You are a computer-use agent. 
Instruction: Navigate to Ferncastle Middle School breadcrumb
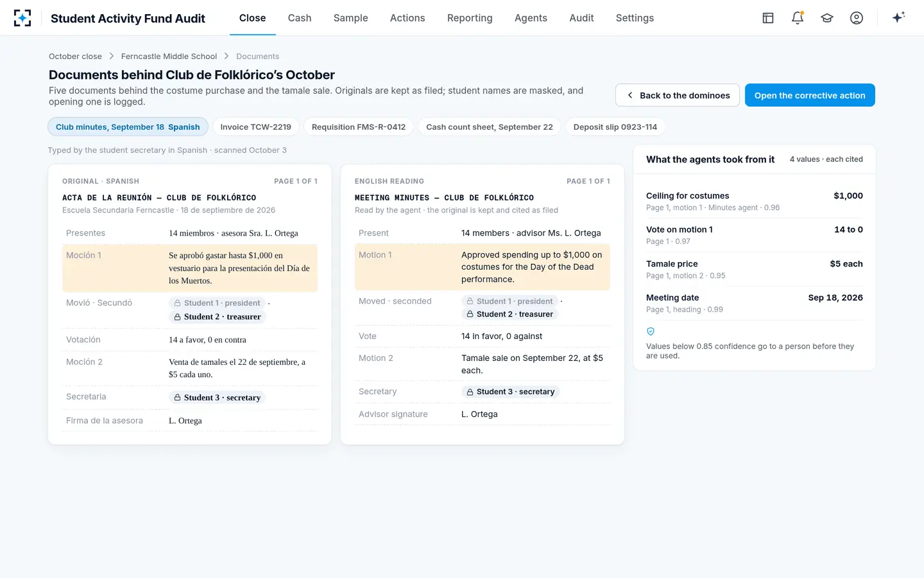point(169,57)
